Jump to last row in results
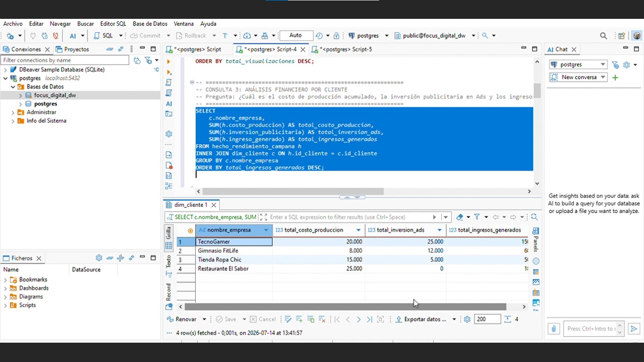Screen dimensions: 644x362 (370, 319)
